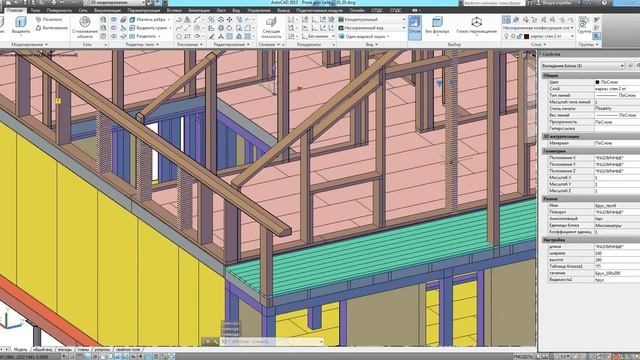This screenshot has height=360, width=640.
Task: Open the Вставка ribbon tab
Action: pyautogui.click(x=174, y=10)
